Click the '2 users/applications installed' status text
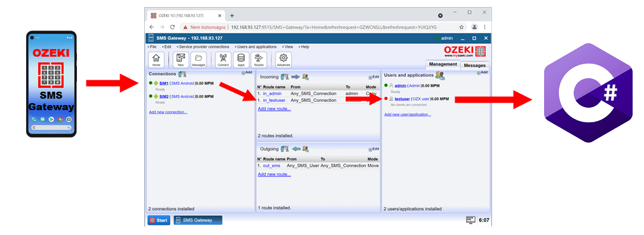Screen dimensions: 644x235 (413, 209)
